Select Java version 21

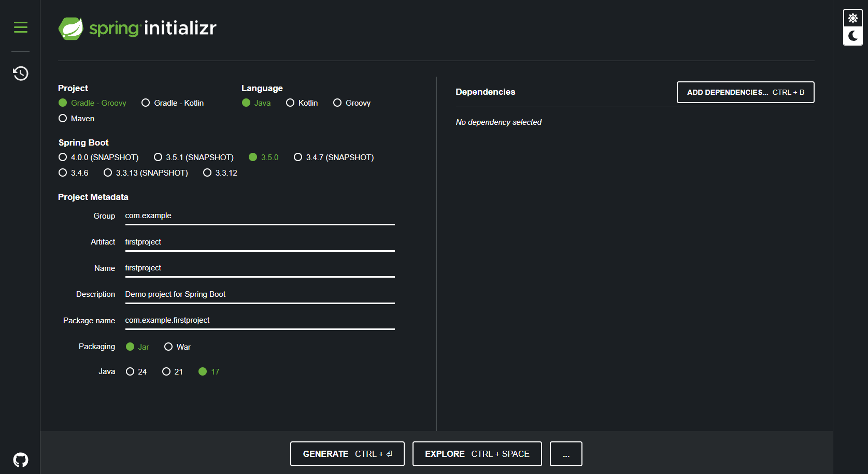coord(173,372)
